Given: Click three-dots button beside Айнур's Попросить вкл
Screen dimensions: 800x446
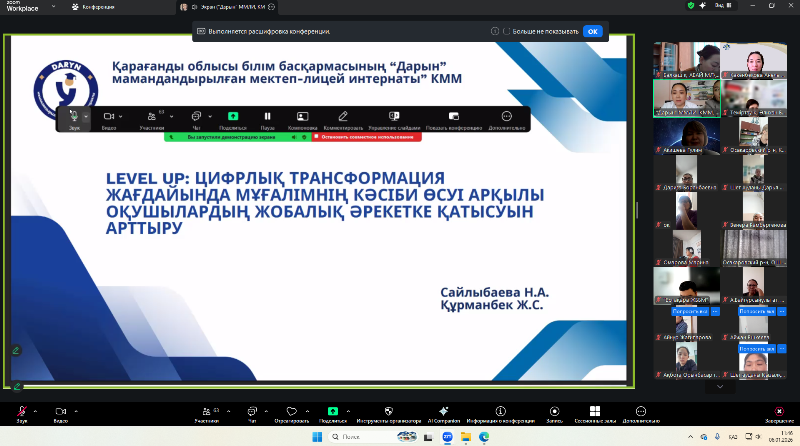Looking at the screenshot, I should click(x=715, y=311).
